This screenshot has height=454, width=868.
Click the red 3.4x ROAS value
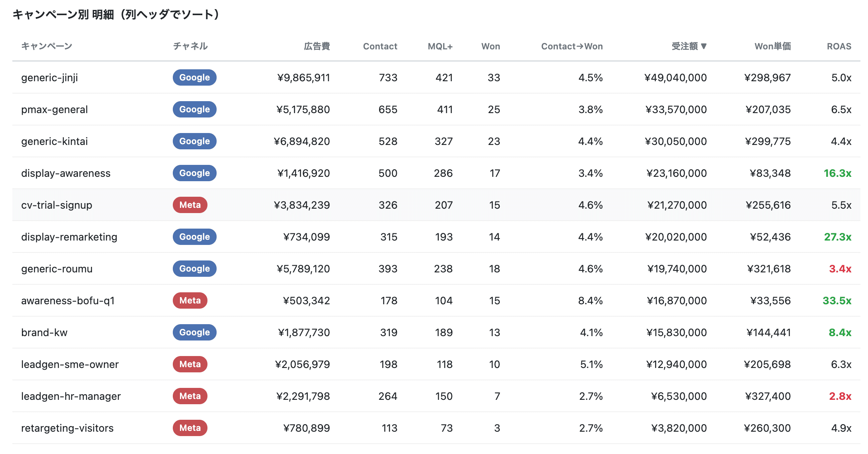pos(840,269)
